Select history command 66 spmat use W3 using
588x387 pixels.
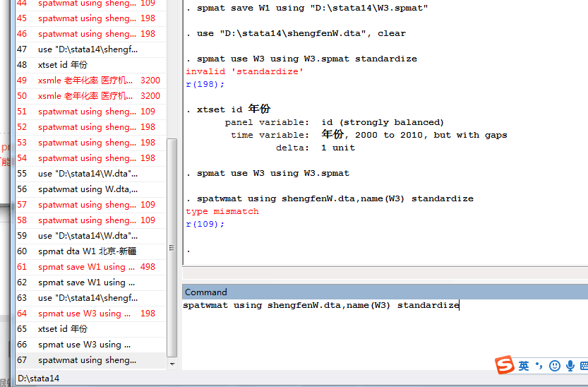[91, 345]
